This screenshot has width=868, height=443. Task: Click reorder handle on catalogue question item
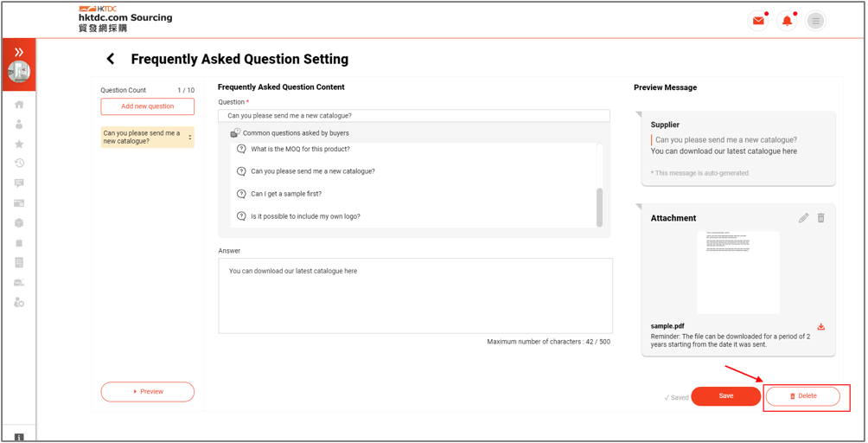pos(190,138)
